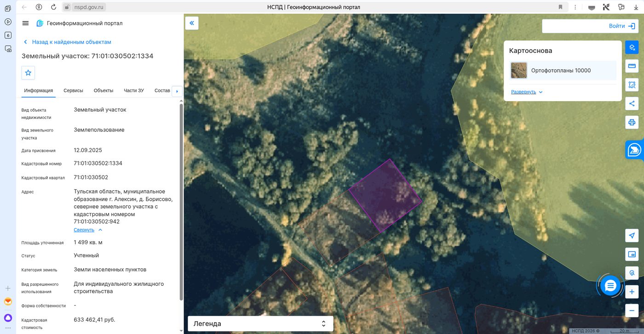This screenshot has width=644, height=334.
Task: Select the ruler measurement tool
Action: pyautogui.click(x=632, y=66)
